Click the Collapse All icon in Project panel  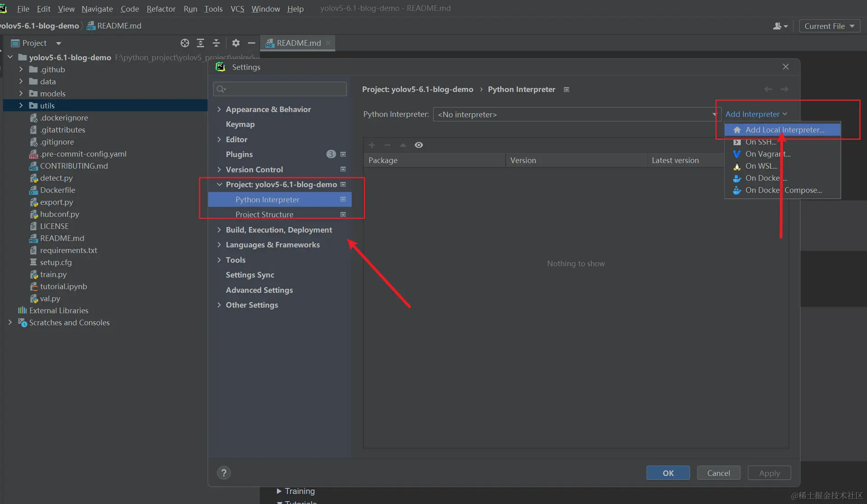(216, 43)
